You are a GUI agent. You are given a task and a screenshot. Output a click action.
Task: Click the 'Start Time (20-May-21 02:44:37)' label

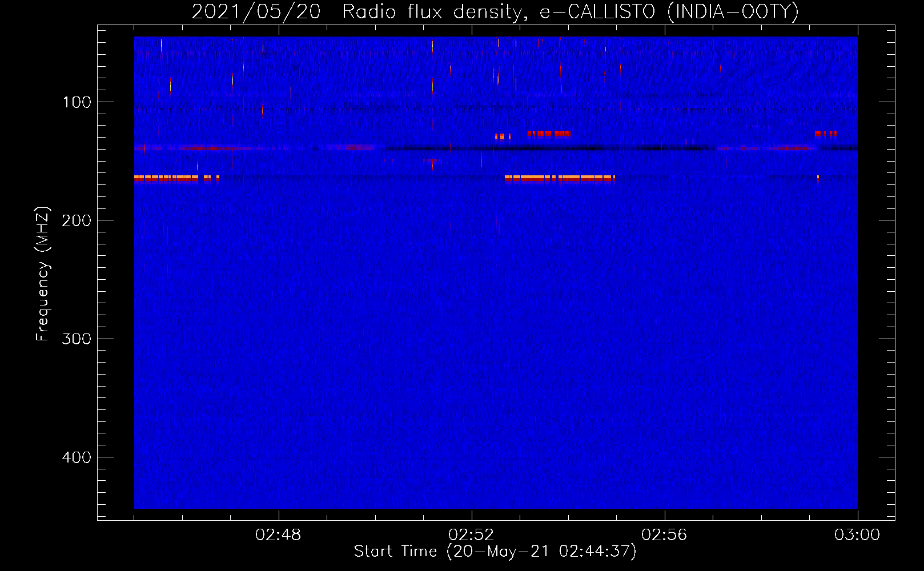point(495,552)
